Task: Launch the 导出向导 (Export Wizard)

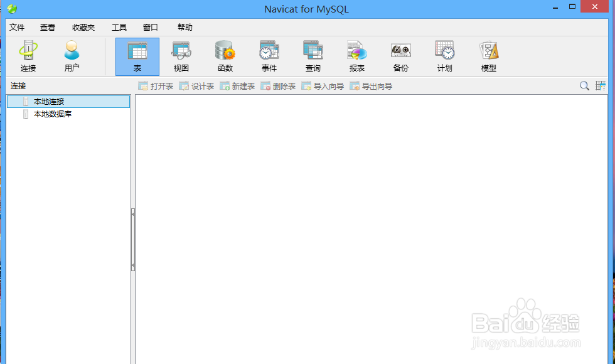Action: [x=371, y=87]
